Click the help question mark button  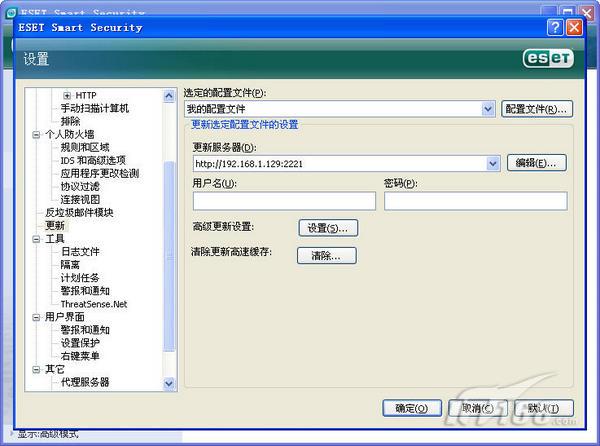coord(555,27)
